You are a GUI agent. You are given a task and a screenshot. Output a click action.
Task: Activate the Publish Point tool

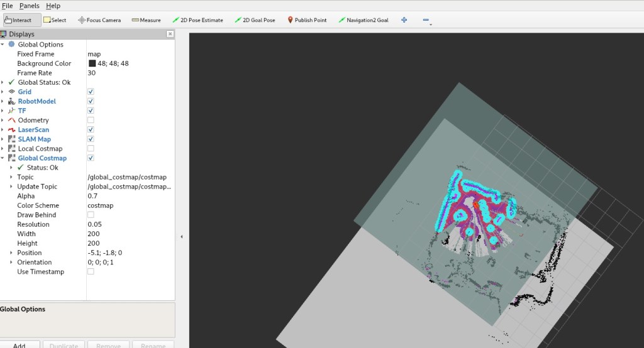tap(307, 20)
